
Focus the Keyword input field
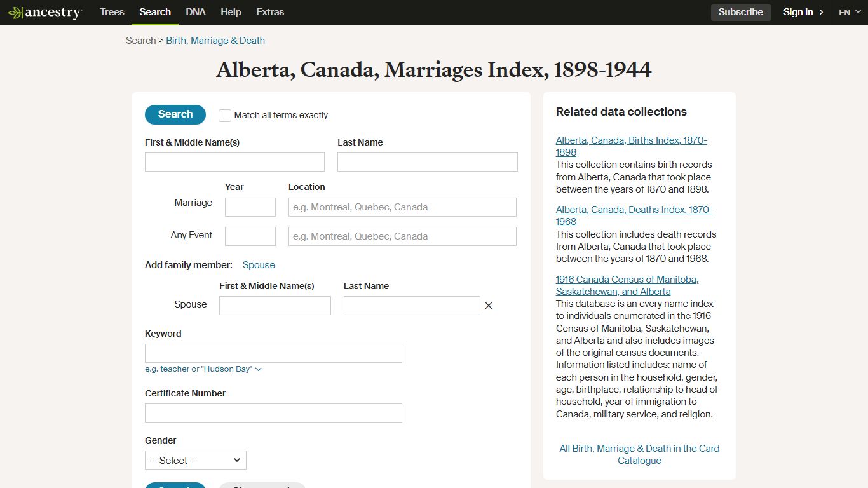tap(273, 353)
